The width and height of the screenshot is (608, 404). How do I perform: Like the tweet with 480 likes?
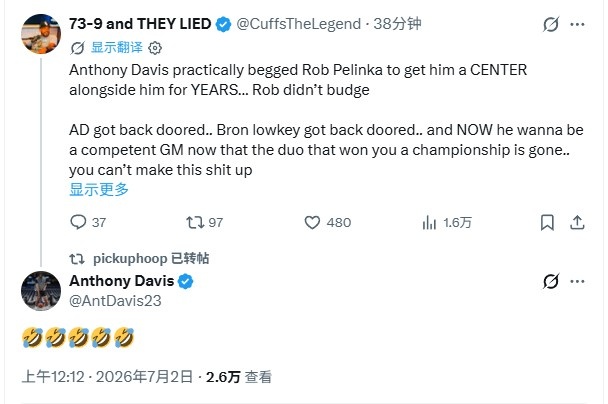pos(328,223)
